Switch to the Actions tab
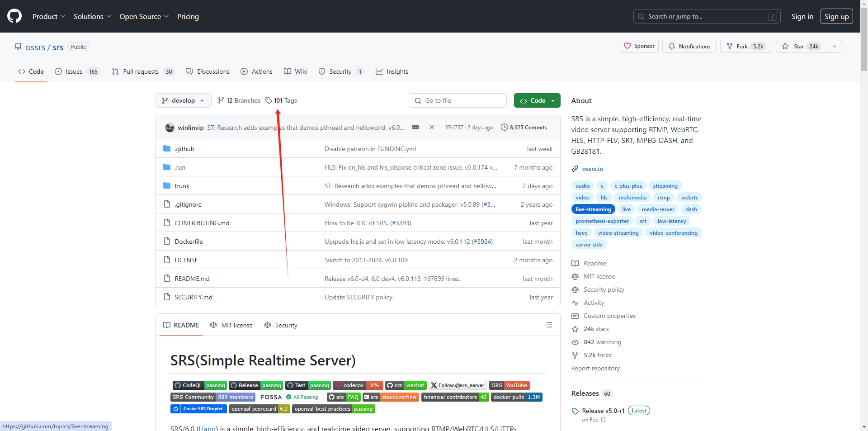The width and height of the screenshot is (868, 431). [x=257, y=71]
